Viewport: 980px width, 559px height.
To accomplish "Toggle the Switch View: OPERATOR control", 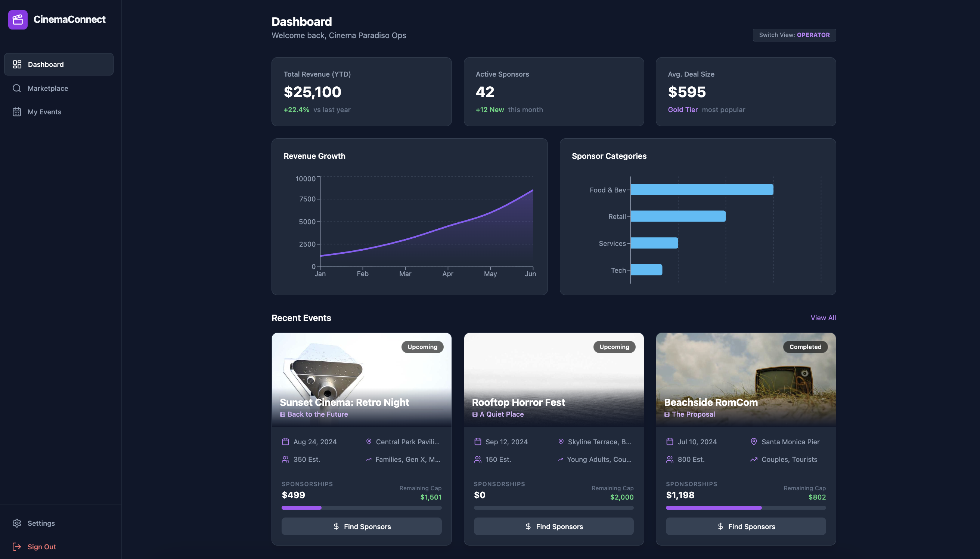I will pos(794,35).
